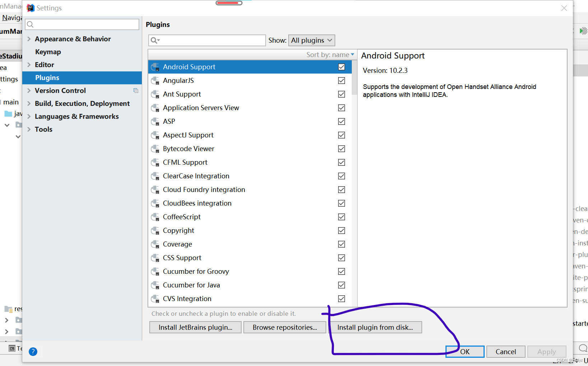
Task: Click the AspectJ Support plugin icon
Action: (x=155, y=135)
